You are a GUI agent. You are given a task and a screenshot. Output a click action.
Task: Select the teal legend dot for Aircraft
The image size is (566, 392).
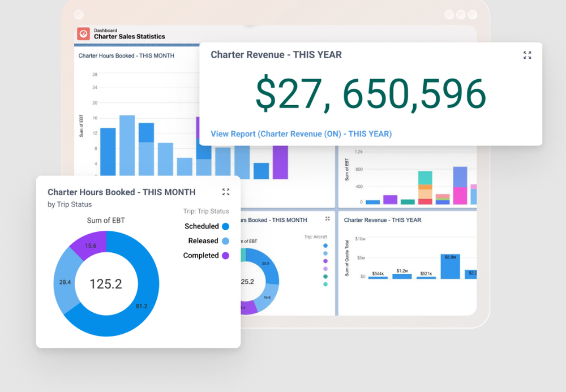(325, 276)
